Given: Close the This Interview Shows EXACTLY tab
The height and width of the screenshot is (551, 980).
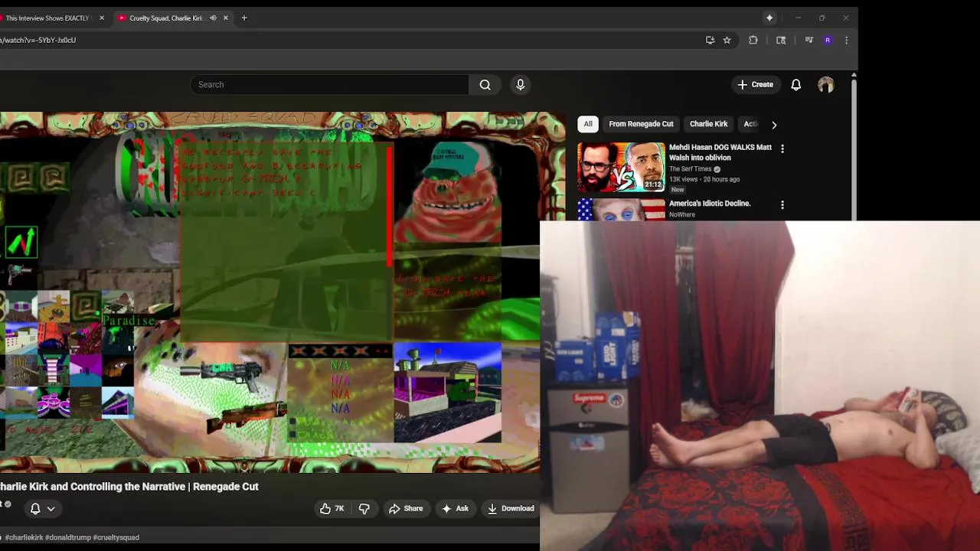Looking at the screenshot, I should click(x=102, y=18).
